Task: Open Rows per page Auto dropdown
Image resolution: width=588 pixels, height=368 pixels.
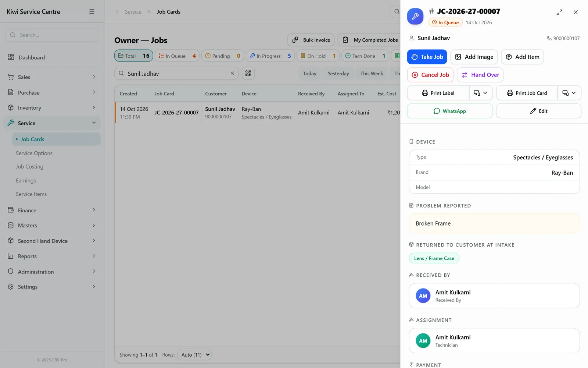Action: (x=194, y=355)
